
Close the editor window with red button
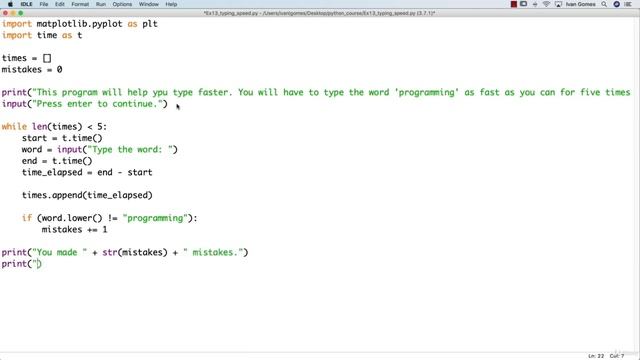pyautogui.click(x=5, y=13)
